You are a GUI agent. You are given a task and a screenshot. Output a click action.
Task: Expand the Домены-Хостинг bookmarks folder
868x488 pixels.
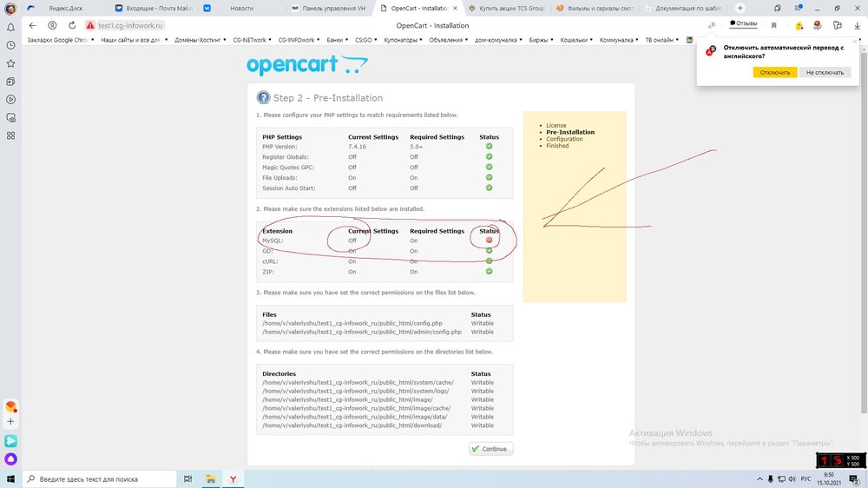(199, 40)
